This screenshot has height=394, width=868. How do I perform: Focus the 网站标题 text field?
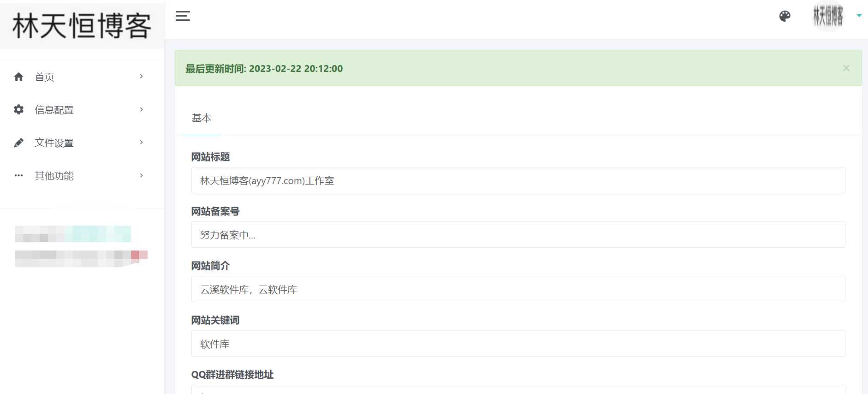(517, 180)
